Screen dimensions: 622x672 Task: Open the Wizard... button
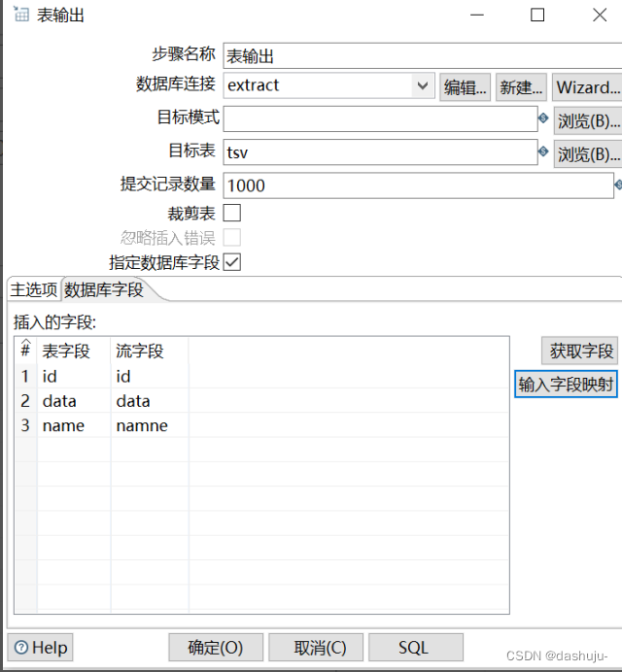587,87
